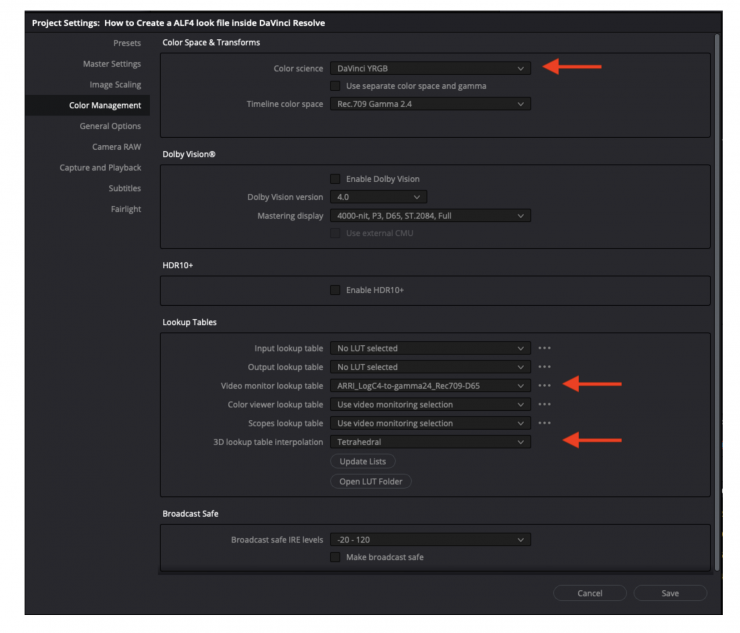Click the Update Lists button
The height and width of the screenshot is (633, 740).
pos(362,461)
